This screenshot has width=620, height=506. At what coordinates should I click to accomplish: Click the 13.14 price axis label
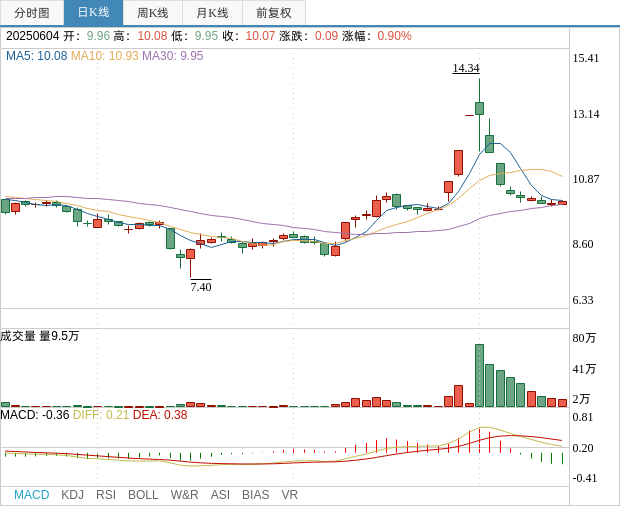(586, 114)
